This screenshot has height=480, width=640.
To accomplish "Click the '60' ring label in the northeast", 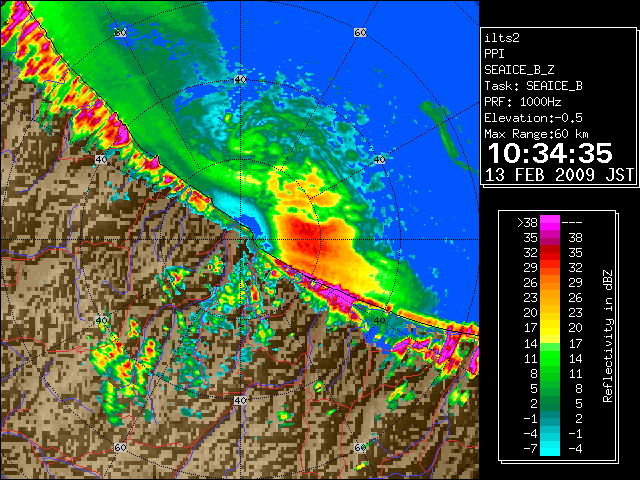I will tap(360, 32).
